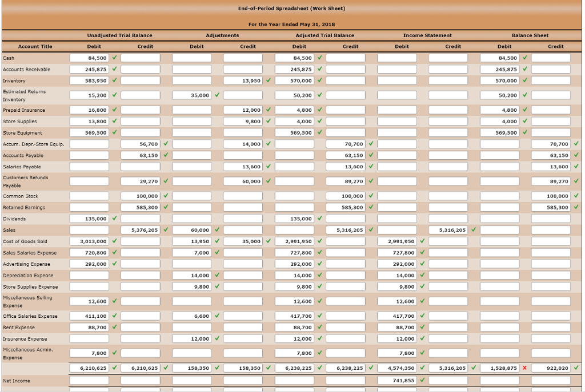Select the Net Income row label

[17, 381]
